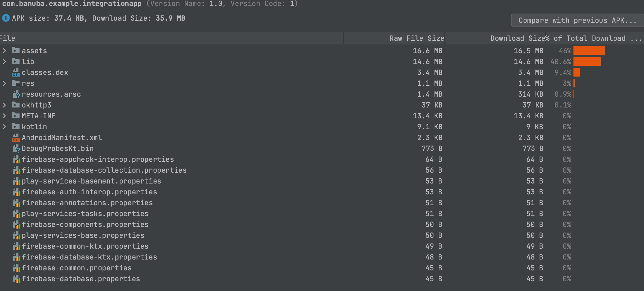Expand the okhttp3 folder

coord(4,105)
